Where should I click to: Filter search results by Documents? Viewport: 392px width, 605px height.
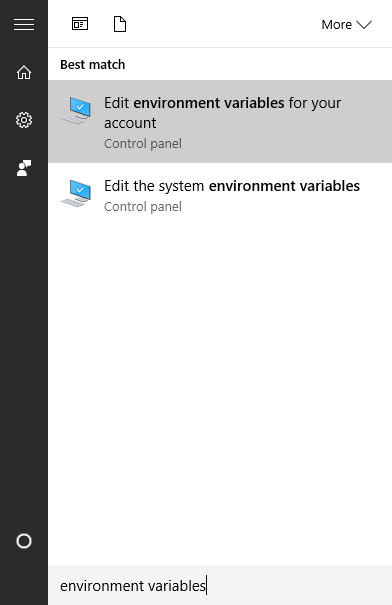120,24
